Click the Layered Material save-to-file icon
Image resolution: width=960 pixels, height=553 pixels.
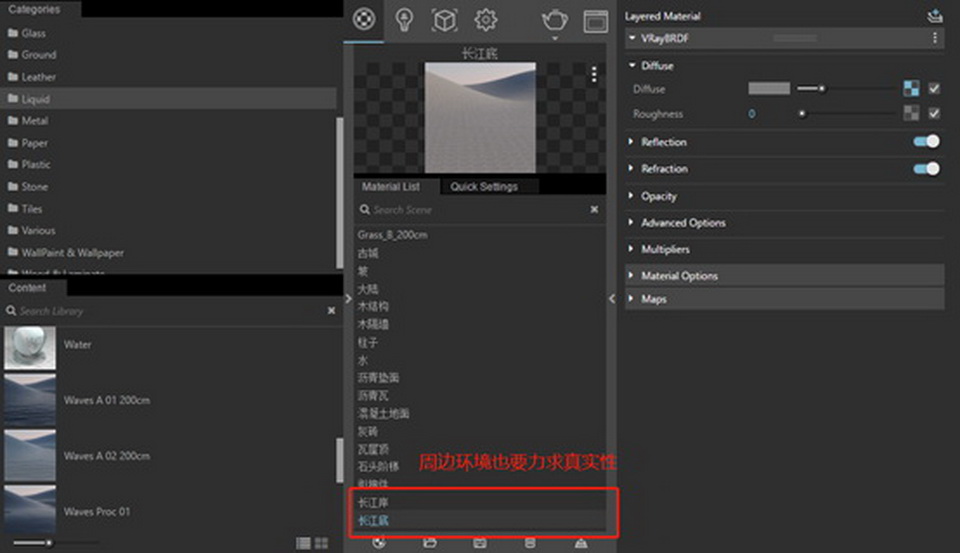[x=934, y=16]
